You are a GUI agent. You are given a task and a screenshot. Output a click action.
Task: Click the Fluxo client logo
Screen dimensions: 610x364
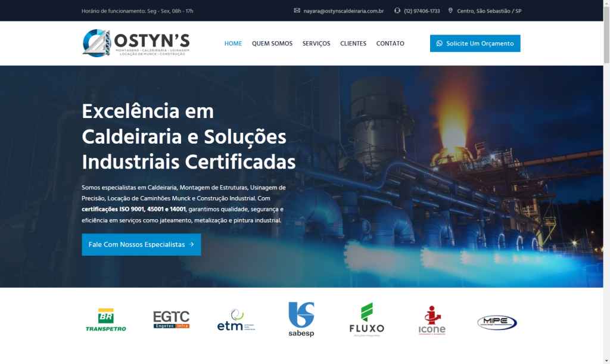367,320
